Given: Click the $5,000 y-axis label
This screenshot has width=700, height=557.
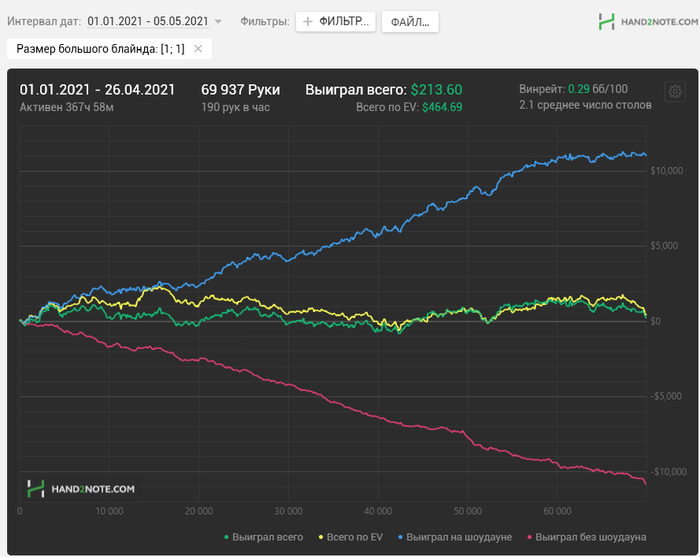Looking at the screenshot, I should [664, 245].
